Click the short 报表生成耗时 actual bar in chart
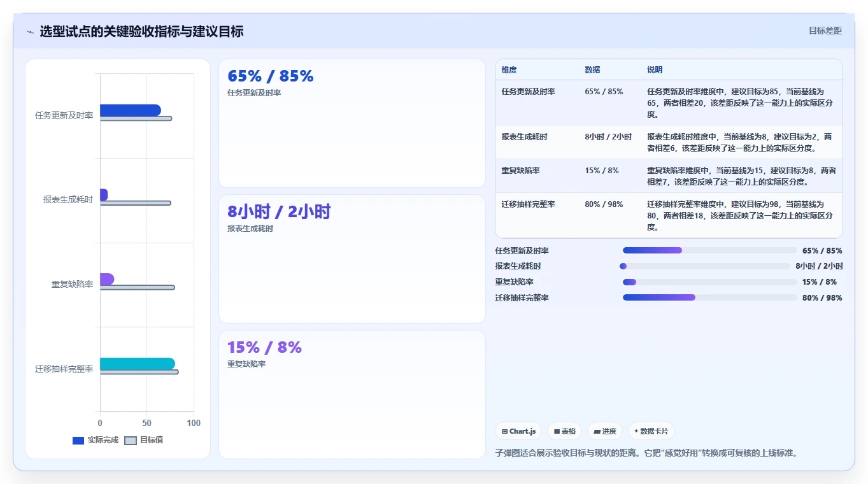 pos(104,195)
